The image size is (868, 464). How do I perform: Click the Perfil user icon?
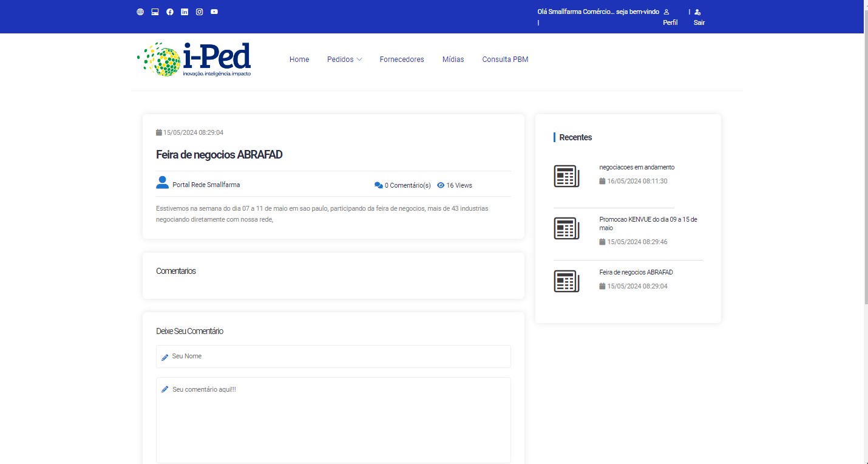tap(666, 12)
